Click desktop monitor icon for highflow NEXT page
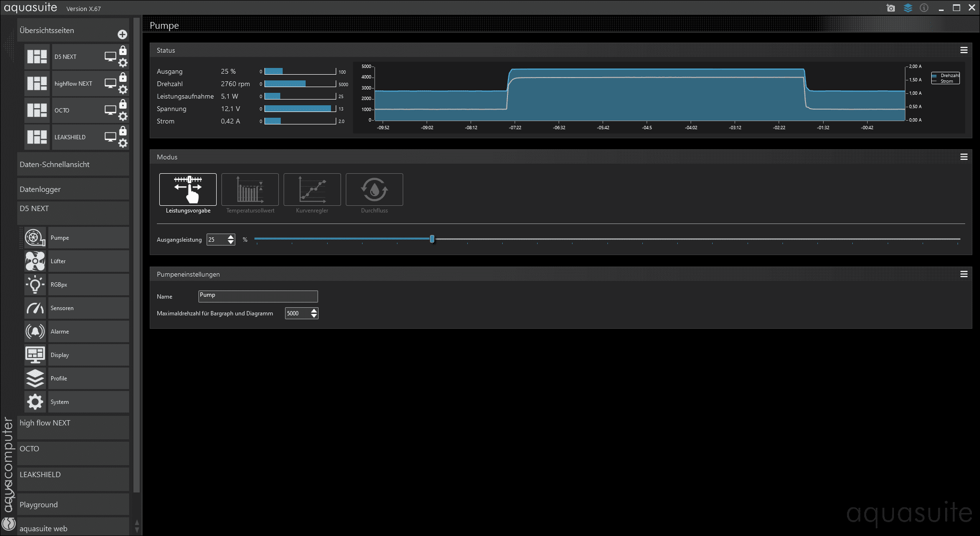980x536 pixels. coord(110,83)
